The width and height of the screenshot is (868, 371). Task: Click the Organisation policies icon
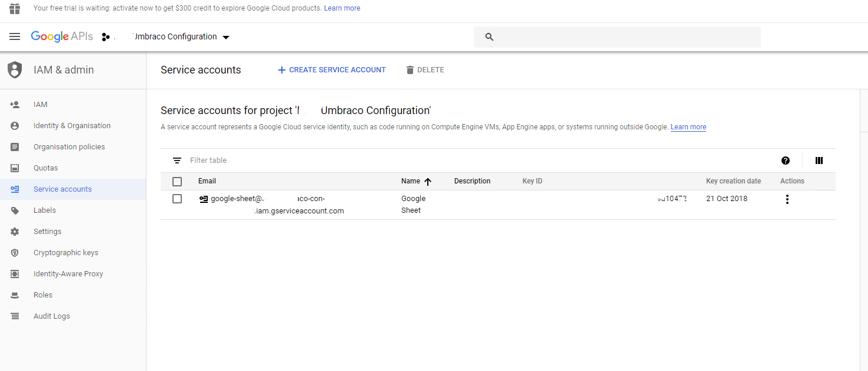point(15,147)
